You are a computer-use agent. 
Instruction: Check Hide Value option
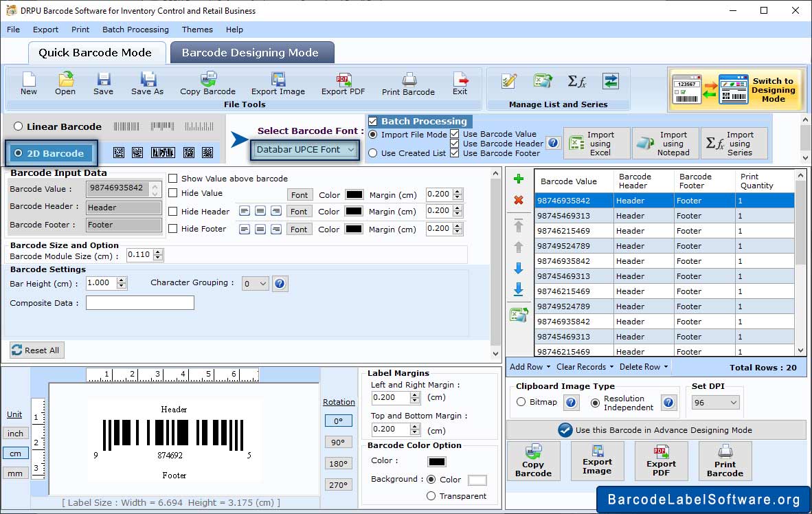click(x=173, y=192)
